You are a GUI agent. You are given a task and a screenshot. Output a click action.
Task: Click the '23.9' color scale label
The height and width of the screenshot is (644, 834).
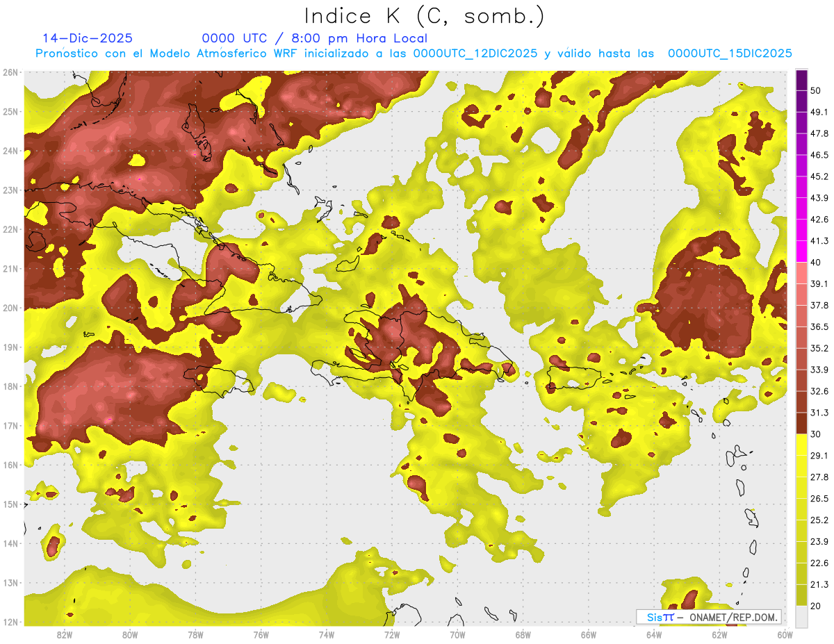pos(819,542)
